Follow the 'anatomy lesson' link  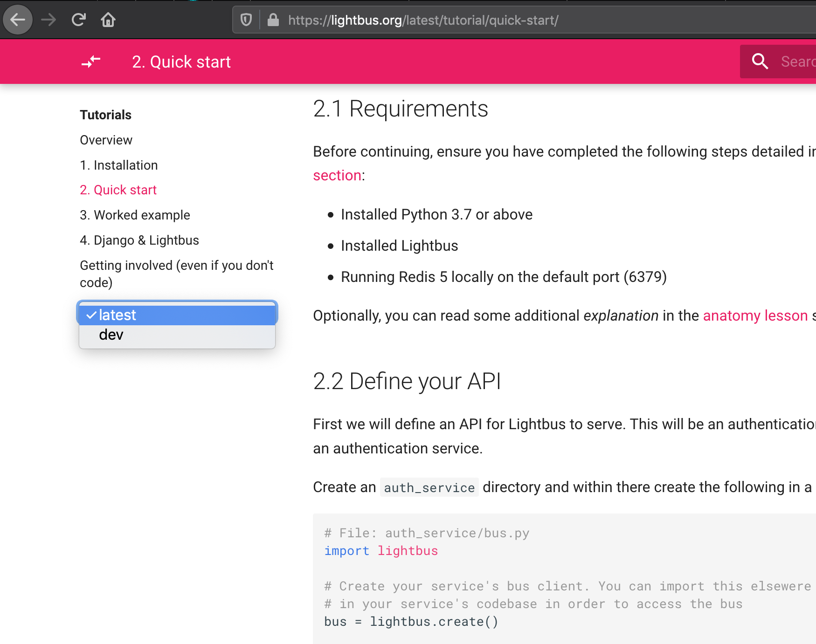755,315
